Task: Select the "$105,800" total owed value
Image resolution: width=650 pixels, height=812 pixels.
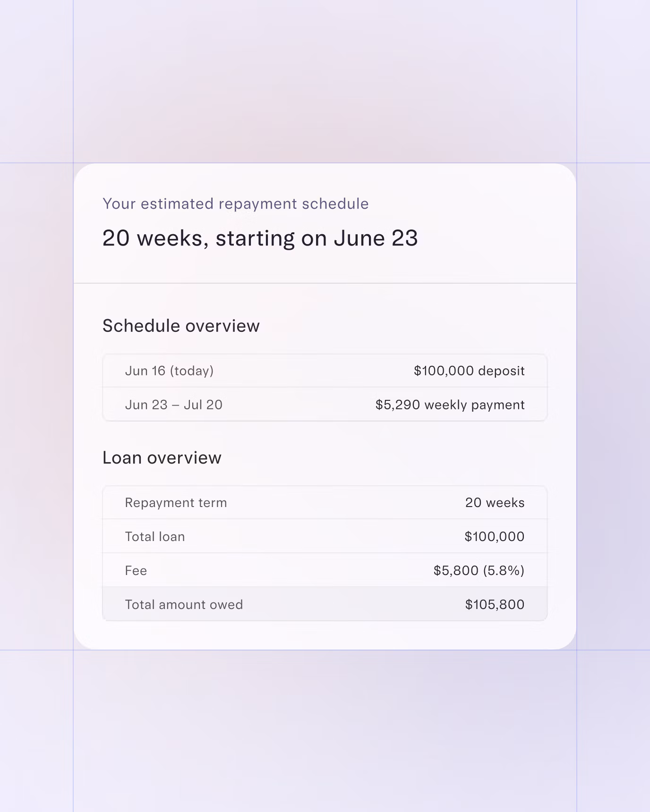Action: [x=495, y=605]
